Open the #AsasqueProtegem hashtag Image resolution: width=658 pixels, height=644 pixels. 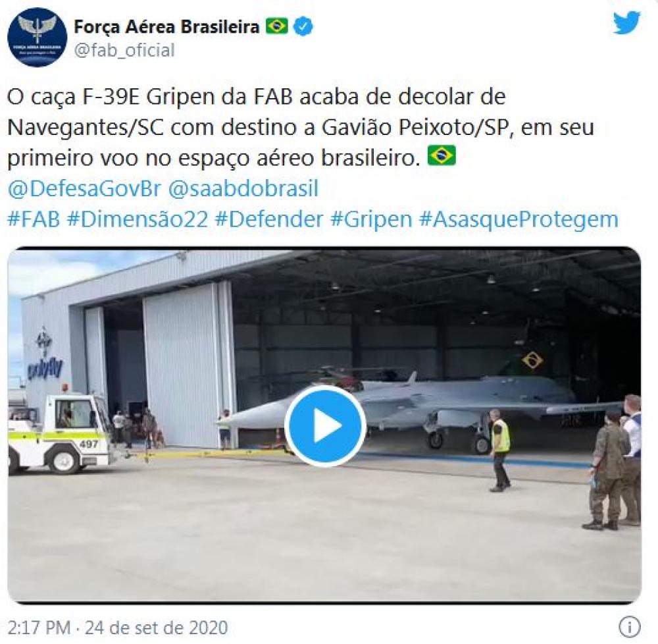coord(519,219)
